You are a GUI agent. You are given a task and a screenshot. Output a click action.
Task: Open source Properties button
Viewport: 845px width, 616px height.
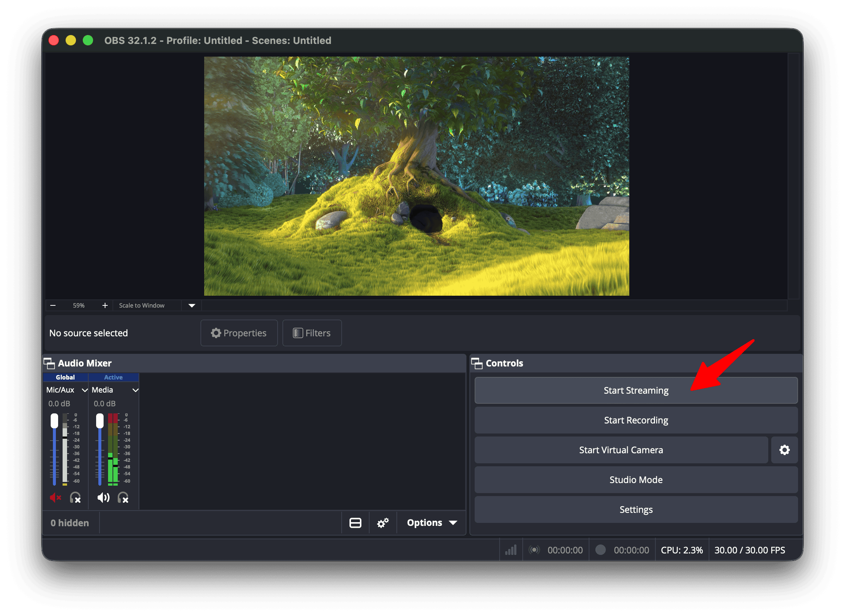(239, 333)
